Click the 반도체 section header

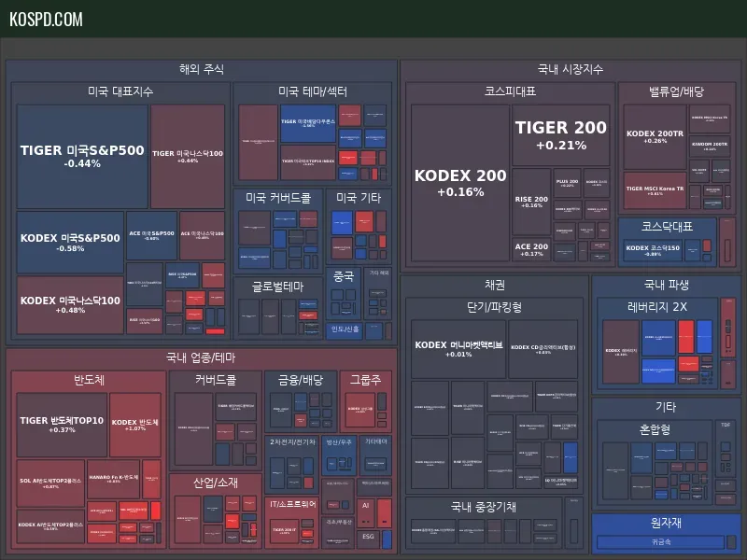(89, 380)
